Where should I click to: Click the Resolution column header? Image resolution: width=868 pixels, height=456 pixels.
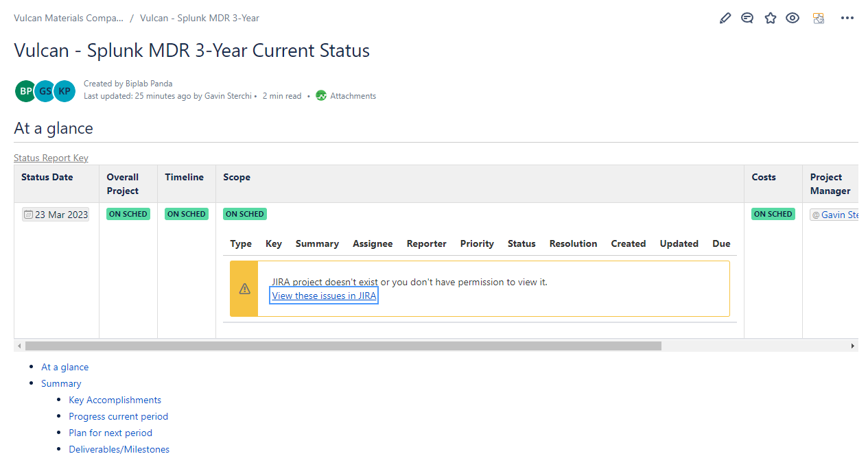pyautogui.click(x=574, y=243)
